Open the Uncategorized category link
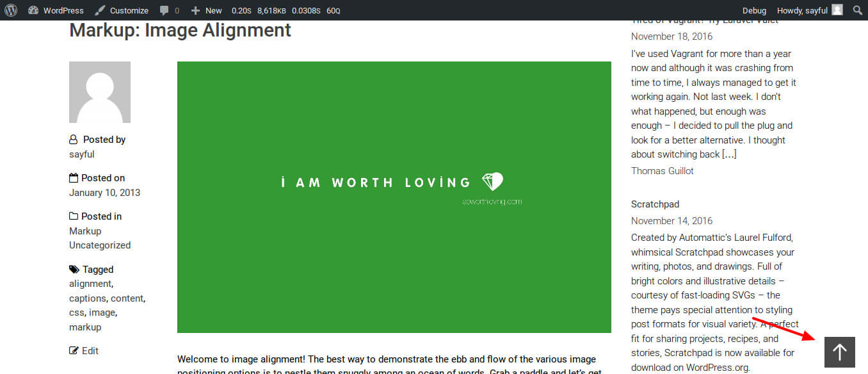 [100, 245]
